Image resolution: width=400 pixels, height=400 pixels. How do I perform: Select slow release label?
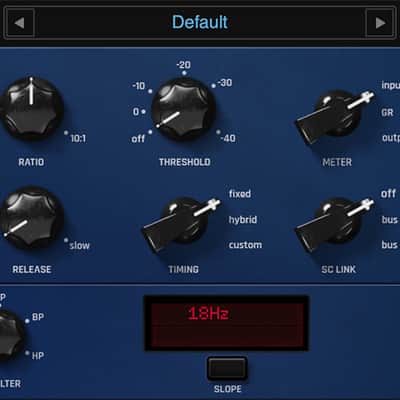pyautogui.click(x=80, y=246)
